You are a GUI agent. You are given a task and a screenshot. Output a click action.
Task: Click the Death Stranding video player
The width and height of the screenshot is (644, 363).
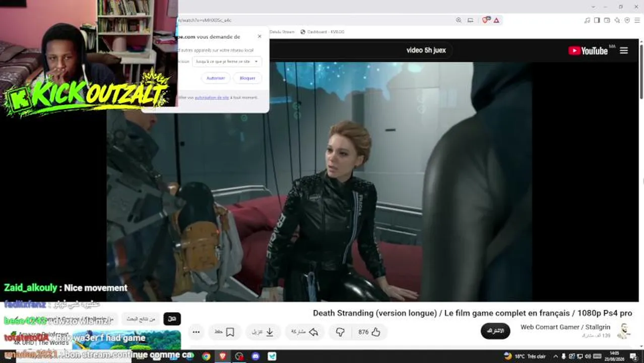coord(319,181)
